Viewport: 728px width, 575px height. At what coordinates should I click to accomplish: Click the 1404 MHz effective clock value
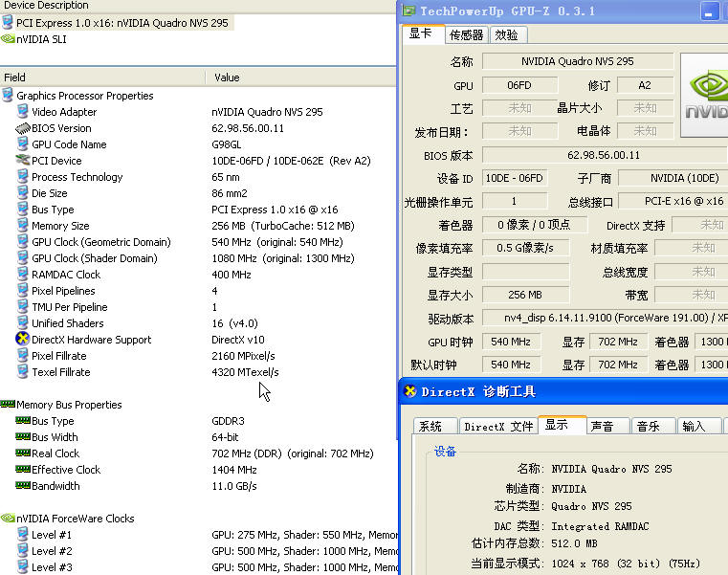pyautogui.click(x=234, y=470)
